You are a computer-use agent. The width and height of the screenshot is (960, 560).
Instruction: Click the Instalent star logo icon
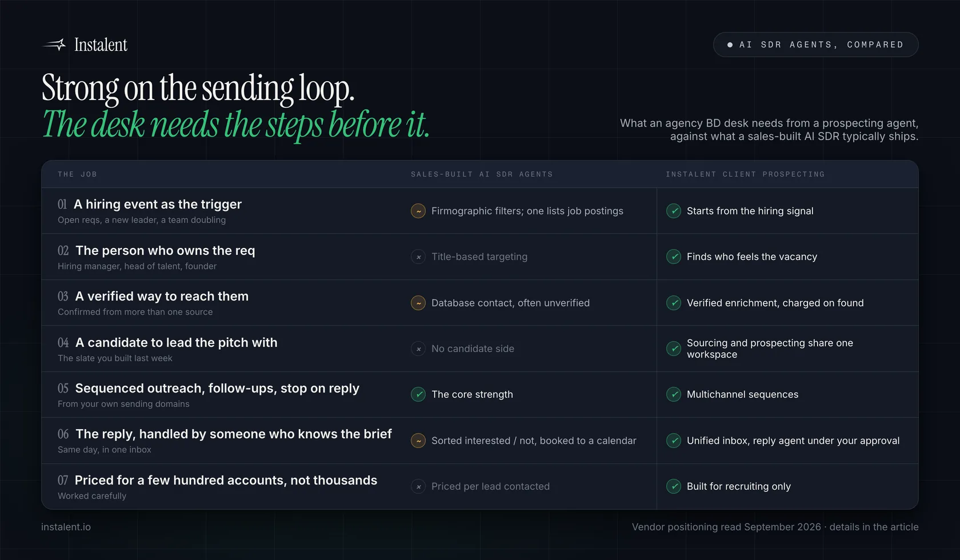click(x=55, y=45)
